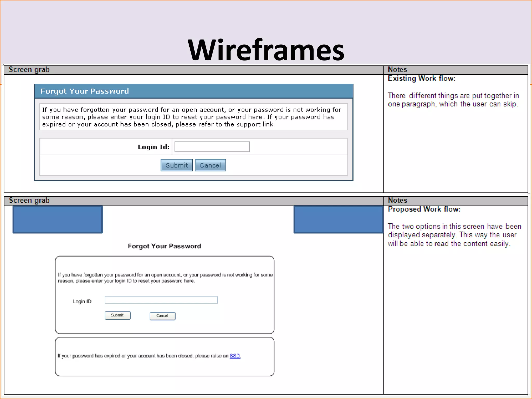
Task: Click the bottom Notes column header
Action: (x=397, y=200)
